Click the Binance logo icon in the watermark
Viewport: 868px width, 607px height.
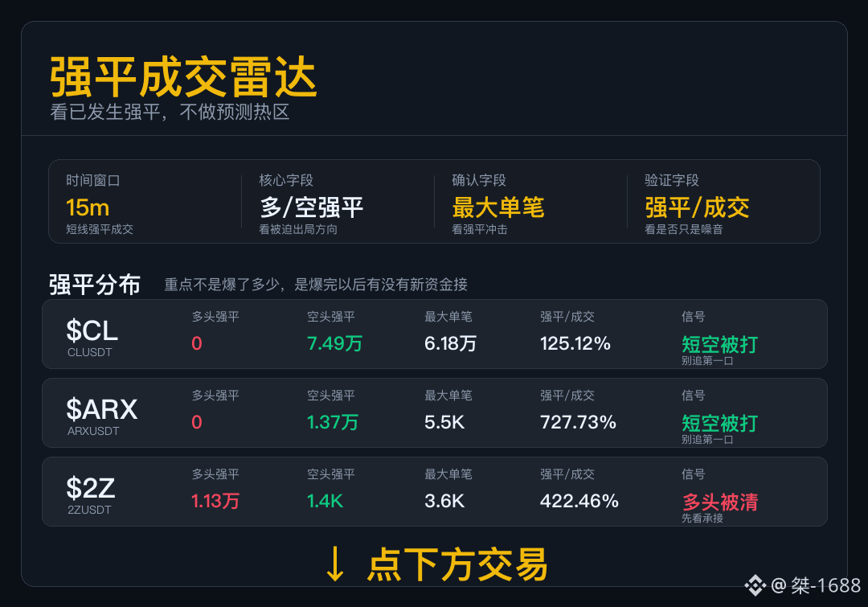click(x=755, y=585)
